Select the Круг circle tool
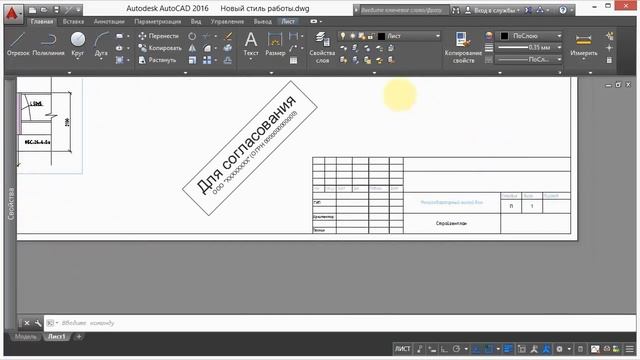 click(x=78, y=44)
